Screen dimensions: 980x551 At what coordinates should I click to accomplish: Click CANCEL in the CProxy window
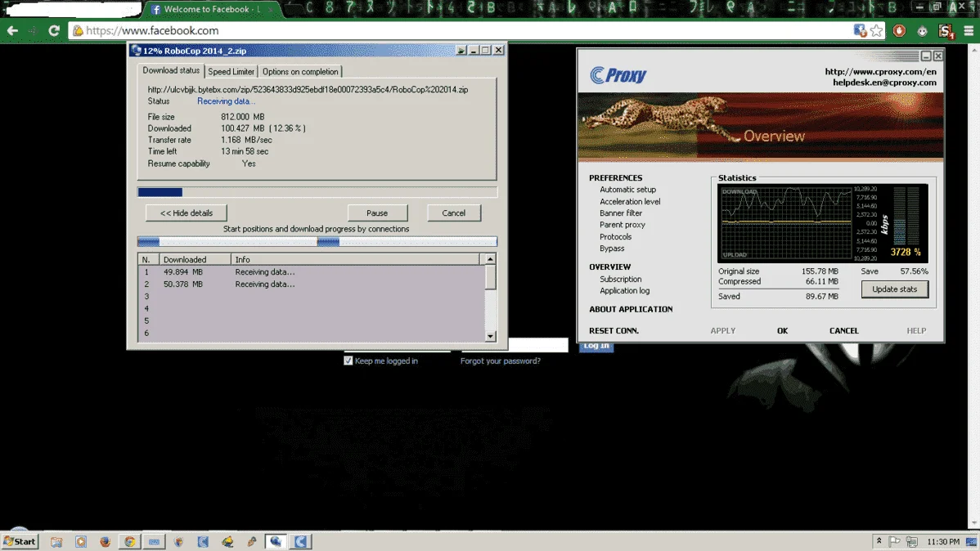(843, 330)
